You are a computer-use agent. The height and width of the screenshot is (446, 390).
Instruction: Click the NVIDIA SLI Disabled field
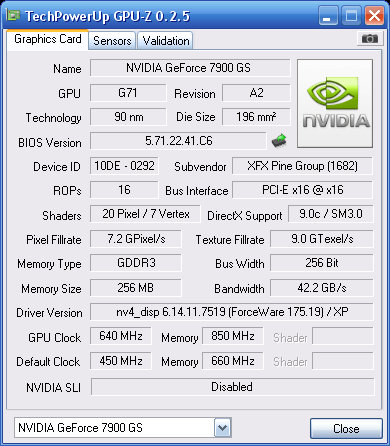[x=232, y=387]
